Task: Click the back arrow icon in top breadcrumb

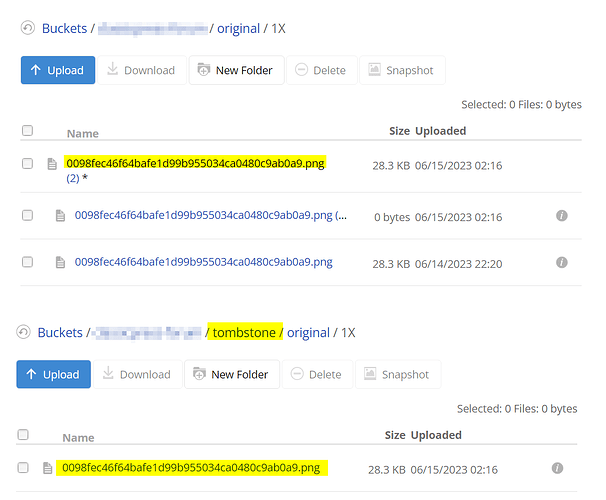Action: [27, 28]
